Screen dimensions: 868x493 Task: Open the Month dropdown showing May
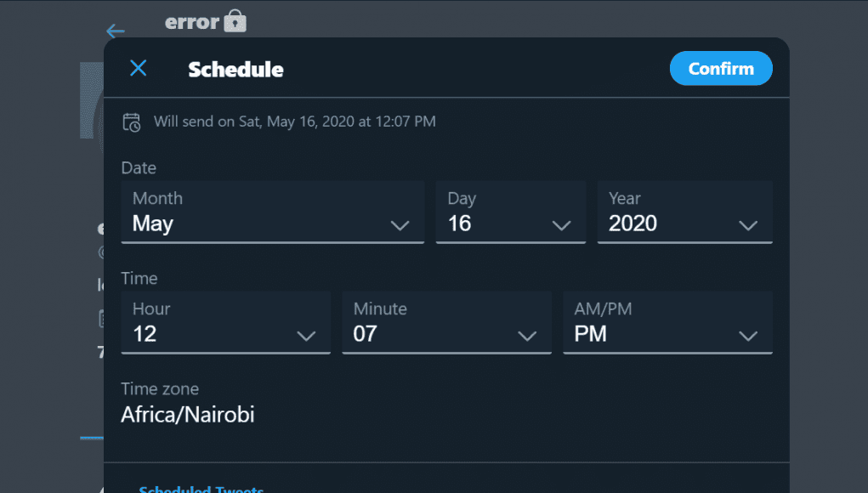coord(272,212)
